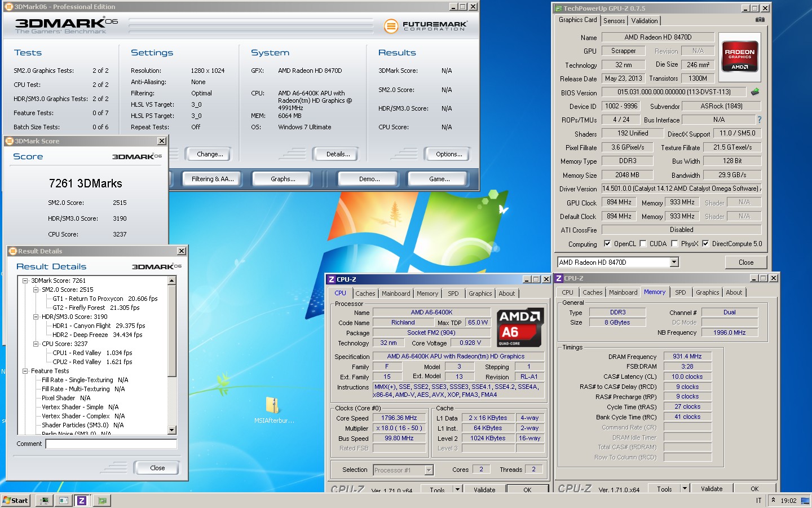The height and width of the screenshot is (508, 812).
Task: Click the Radeon Graphics logo in GPU-Z
Action: click(x=739, y=57)
